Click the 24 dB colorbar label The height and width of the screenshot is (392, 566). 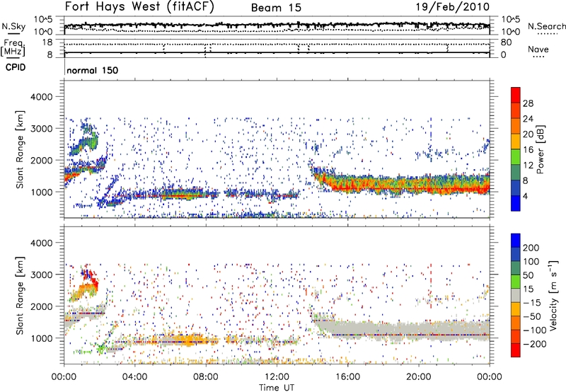tap(528, 119)
